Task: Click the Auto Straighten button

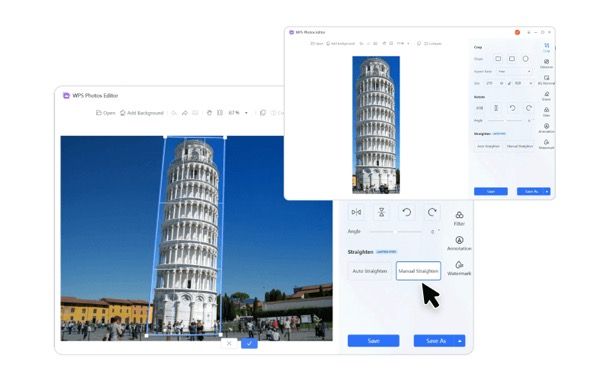Action: tap(370, 271)
